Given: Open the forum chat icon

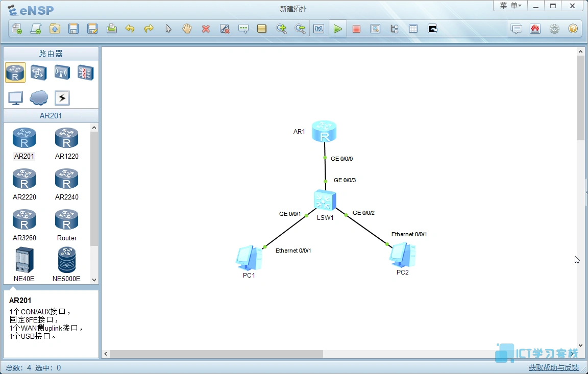Looking at the screenshot, I should (x=517, y=29).
